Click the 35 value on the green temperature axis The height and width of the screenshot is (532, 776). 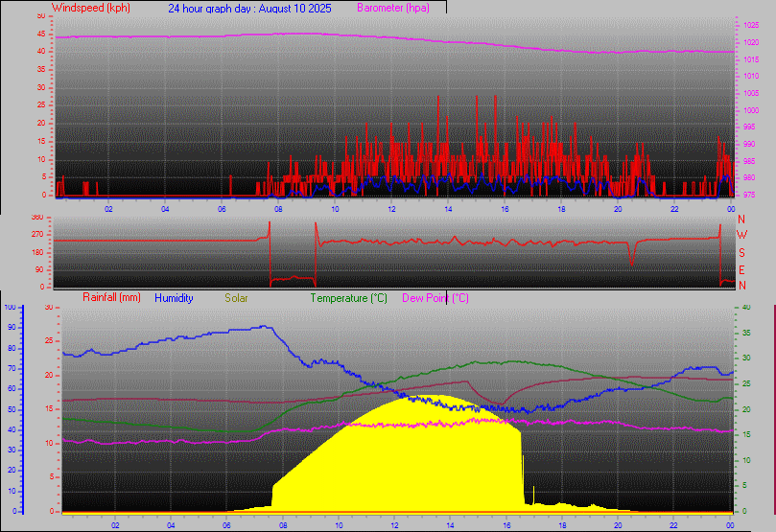coord(746,333)
